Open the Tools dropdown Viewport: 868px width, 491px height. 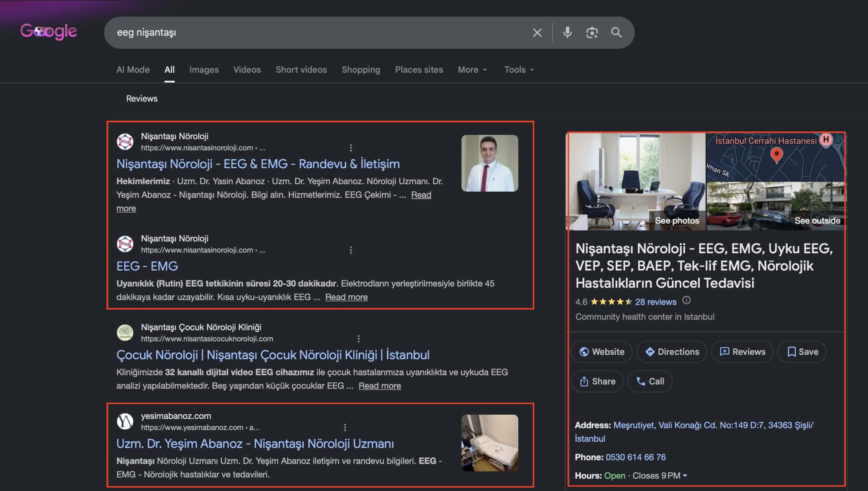click(519, 70)
